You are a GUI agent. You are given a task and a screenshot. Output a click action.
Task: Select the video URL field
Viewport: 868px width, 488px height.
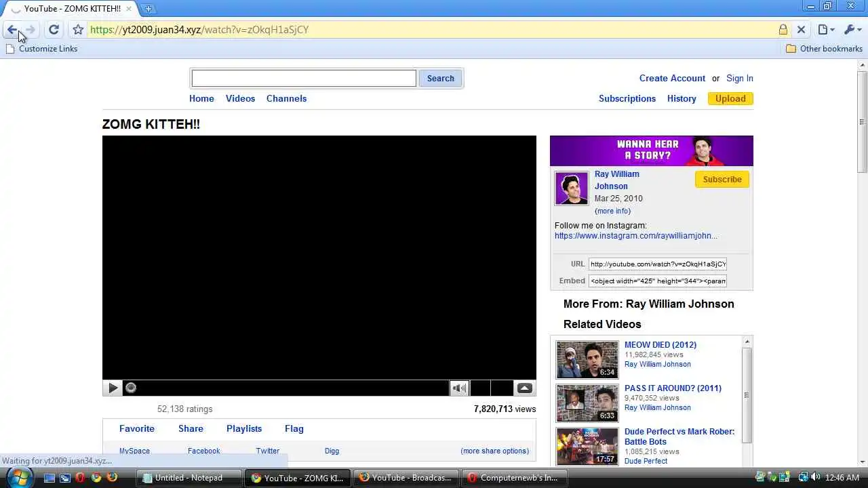[658, 264]
